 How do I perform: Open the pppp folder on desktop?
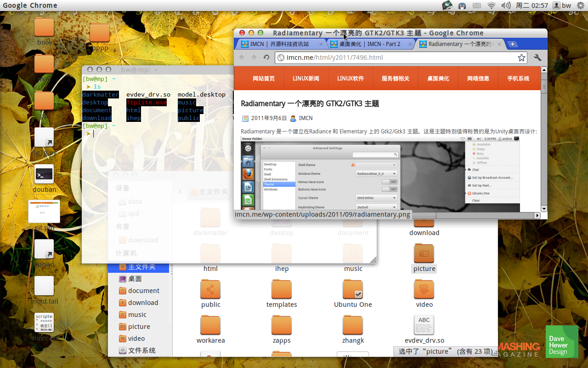[x=99, y=37]
